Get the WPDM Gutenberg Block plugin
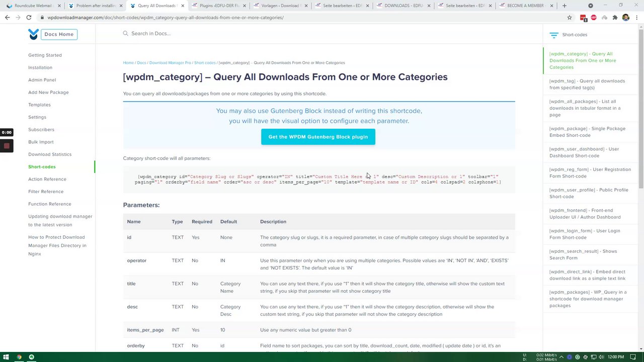The width and height of the screenshot is (644, 362). [x=318, y=137]
